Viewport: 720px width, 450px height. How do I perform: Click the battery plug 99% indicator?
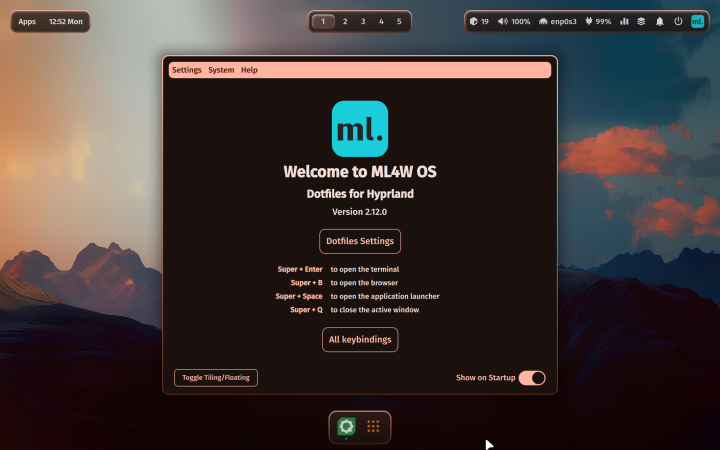point(598,22)
